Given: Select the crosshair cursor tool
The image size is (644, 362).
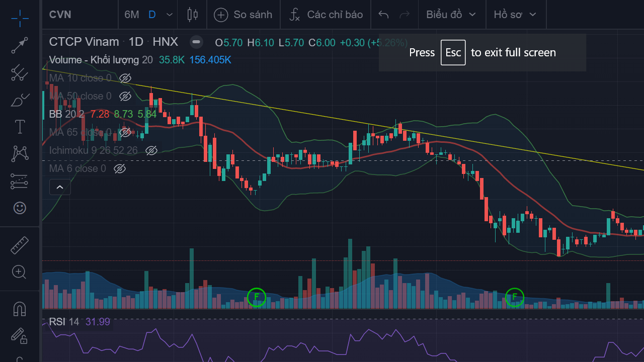Looking at the screenshot, I should [x=20, y=19].
